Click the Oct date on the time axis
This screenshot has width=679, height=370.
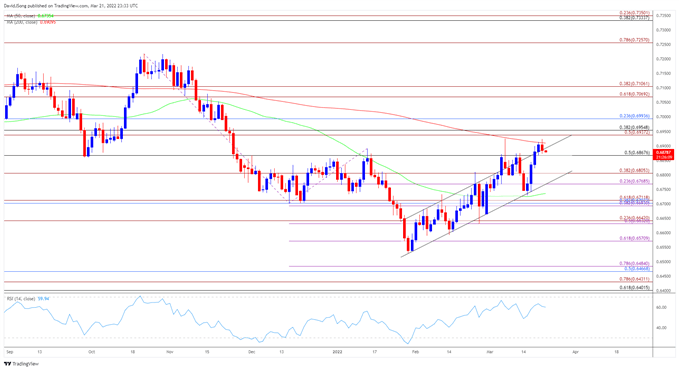coord(91,352)
